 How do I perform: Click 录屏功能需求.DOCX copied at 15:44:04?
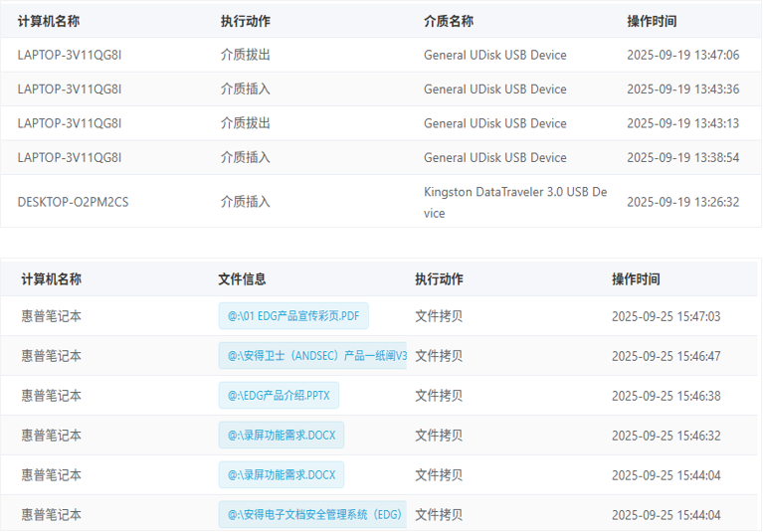point(282,475)
